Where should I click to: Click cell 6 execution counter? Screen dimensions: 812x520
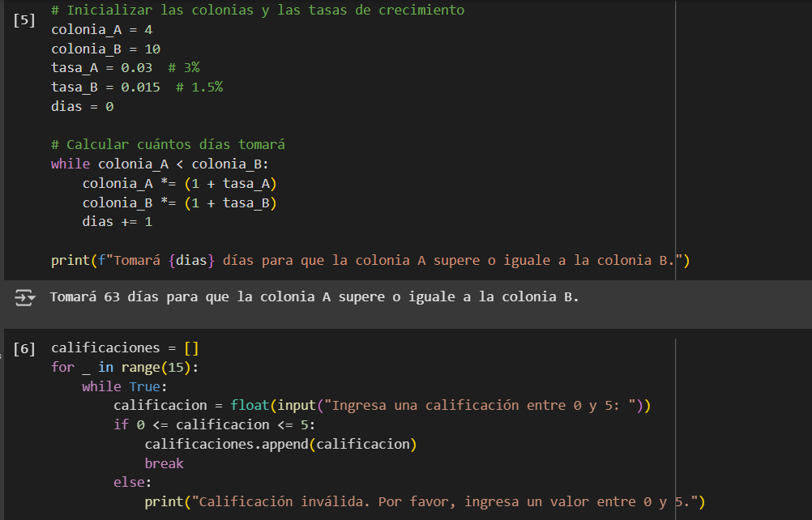click(x=24, y=349)
